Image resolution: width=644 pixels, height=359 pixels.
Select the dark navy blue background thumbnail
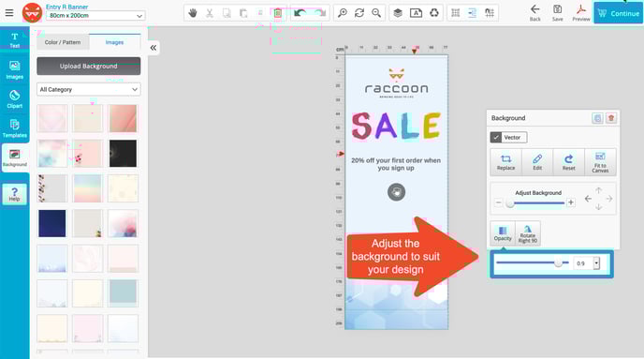coord(52,223)
